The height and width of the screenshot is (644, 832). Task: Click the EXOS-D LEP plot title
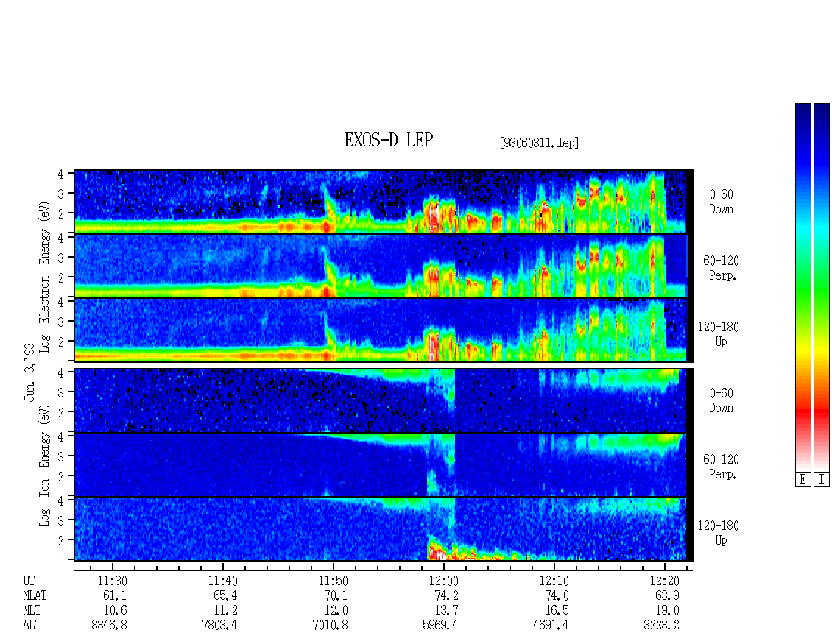pyautogui.click(x=389, y=140)
